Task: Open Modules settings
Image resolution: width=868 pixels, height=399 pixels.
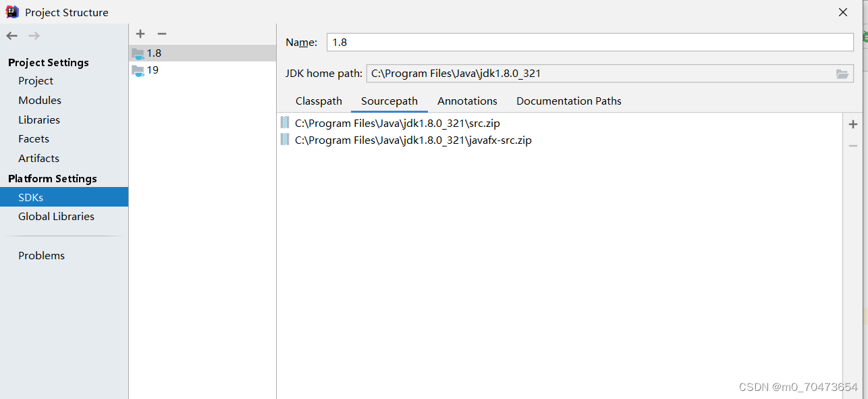Action: [40, 100]
